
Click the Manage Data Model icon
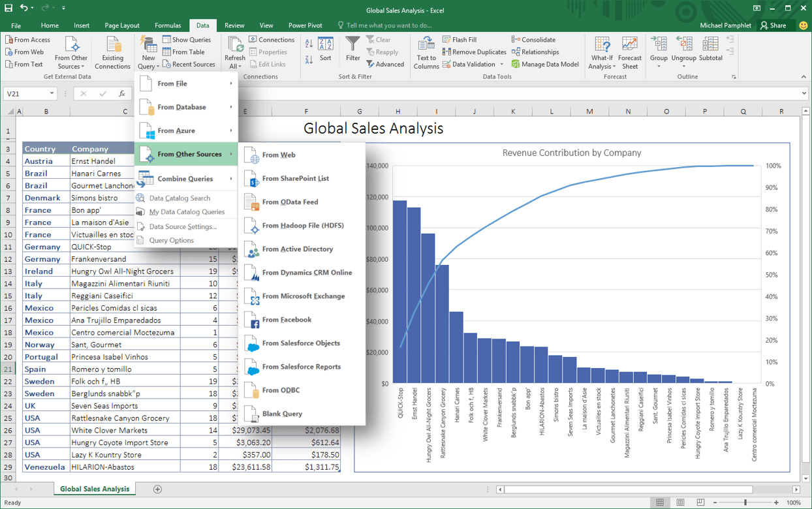[517, 64]
